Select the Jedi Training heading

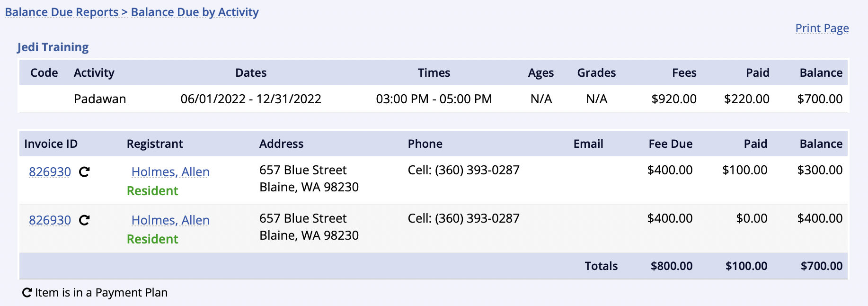(x=53, y=47)
